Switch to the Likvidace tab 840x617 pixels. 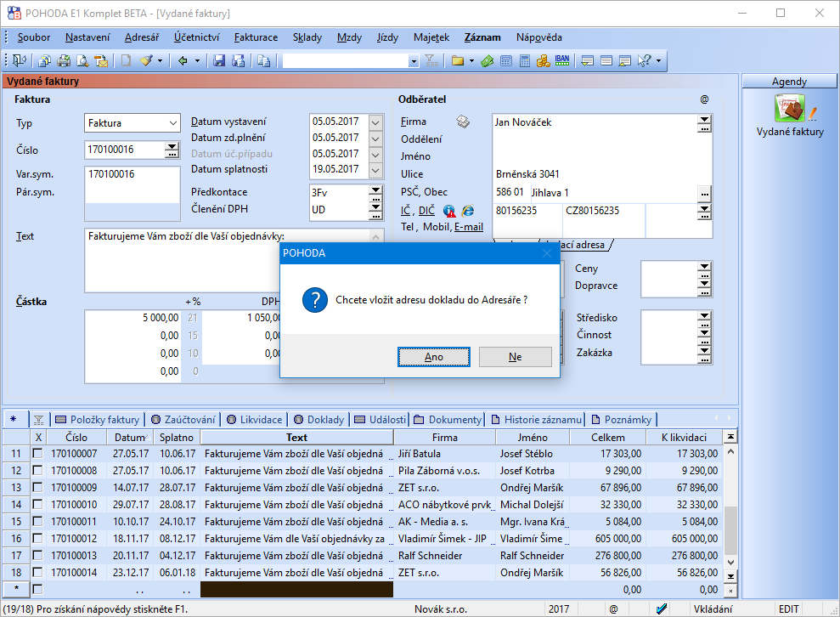coord(255,420)
